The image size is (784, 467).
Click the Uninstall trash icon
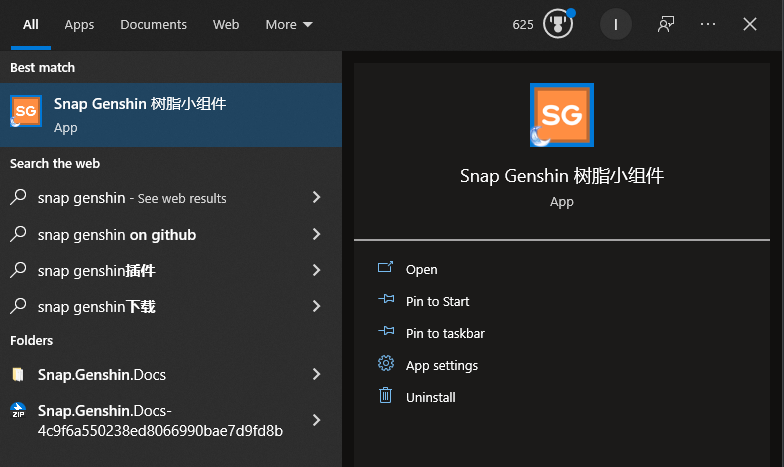tap(386, 395)
